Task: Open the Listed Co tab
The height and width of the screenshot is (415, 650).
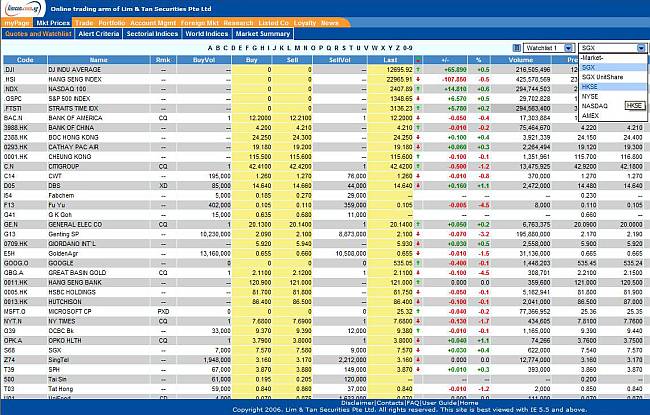Action: (274, 23)
